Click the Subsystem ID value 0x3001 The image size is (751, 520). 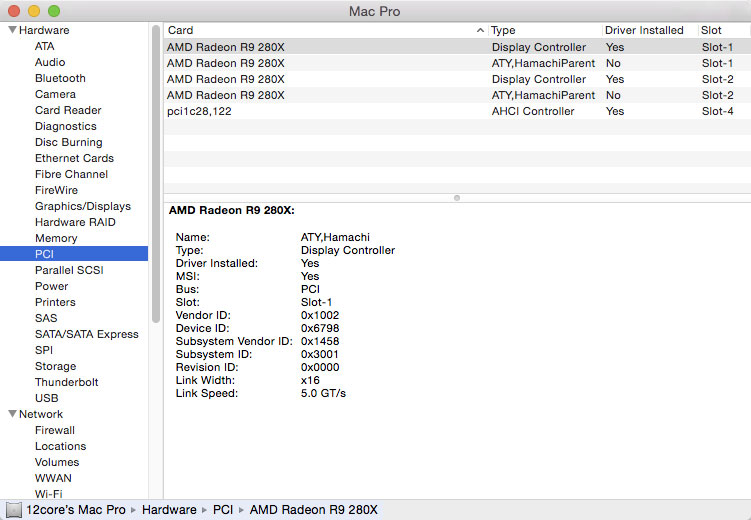tap(319, 354)
